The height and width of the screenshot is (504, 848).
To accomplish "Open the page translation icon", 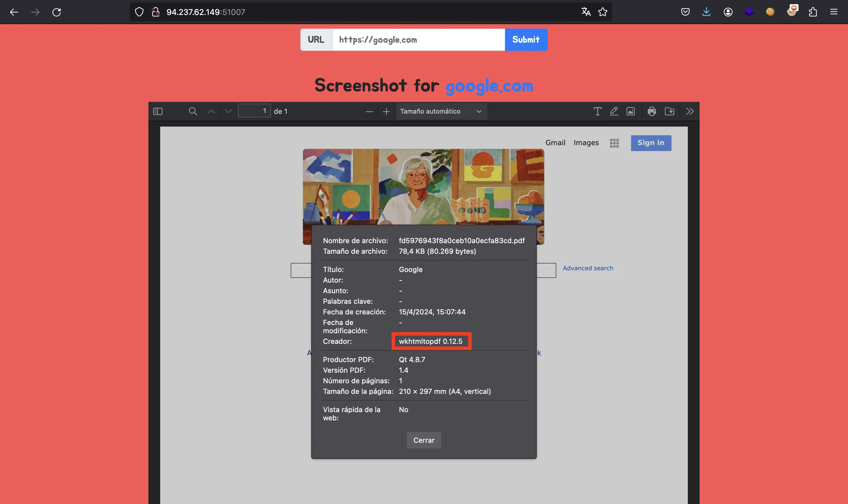I will tap(586, 12).
